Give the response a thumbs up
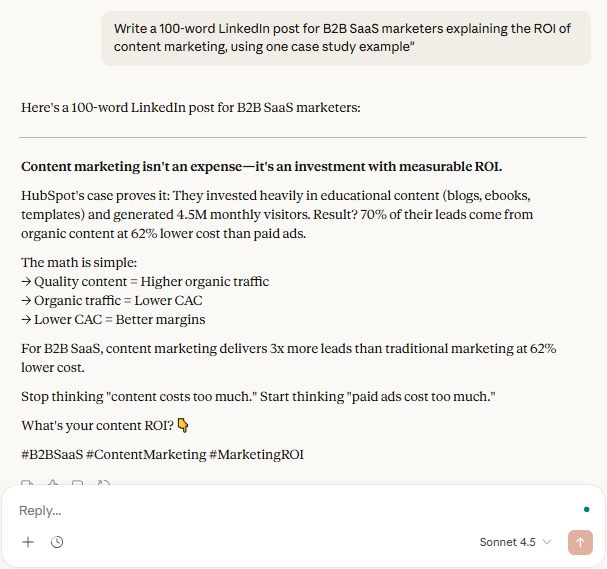This screenshot has width=607, height=569. point(53,485)
